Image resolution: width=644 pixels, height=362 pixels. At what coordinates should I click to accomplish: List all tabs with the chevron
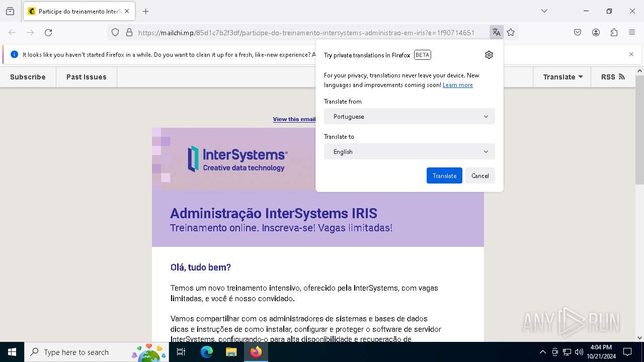pos(544,11)
